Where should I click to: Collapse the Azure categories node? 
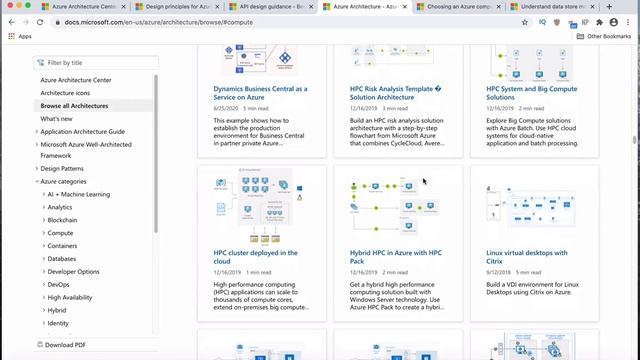[x=37, y=182]
